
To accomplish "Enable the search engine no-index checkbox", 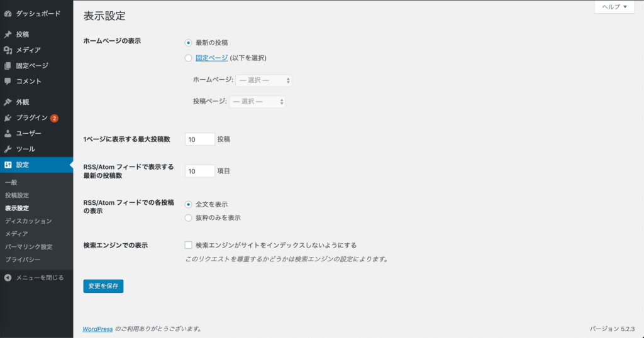I will coord(188,245).
